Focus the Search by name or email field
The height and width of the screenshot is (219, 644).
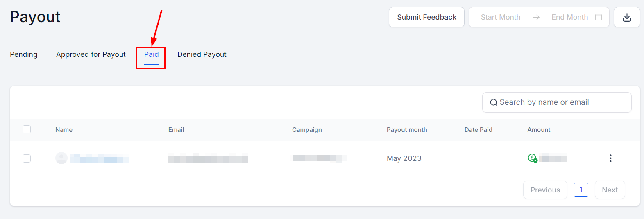(x=561, y=102)
